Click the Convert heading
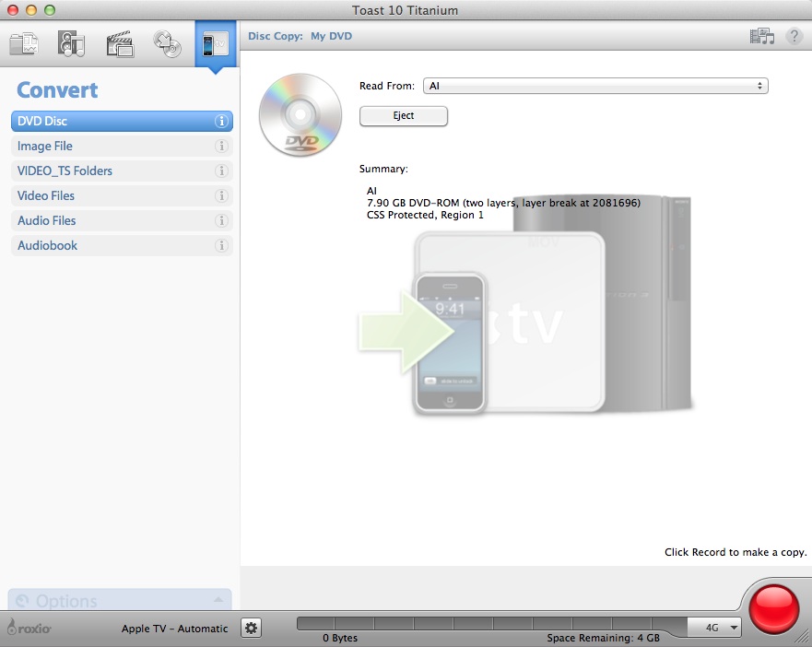This screenshot has height=647, width=812. [x=57, y=90]
